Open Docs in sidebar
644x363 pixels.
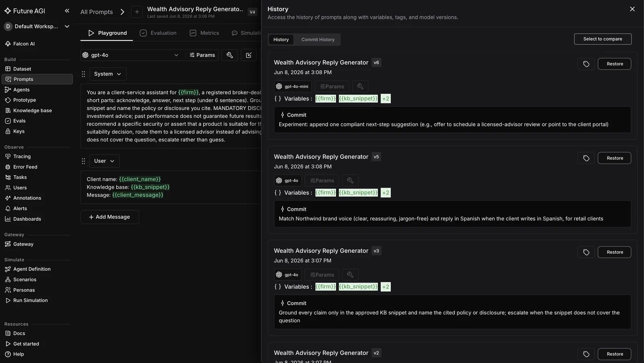pyautogui.click(x=37, y=334)
